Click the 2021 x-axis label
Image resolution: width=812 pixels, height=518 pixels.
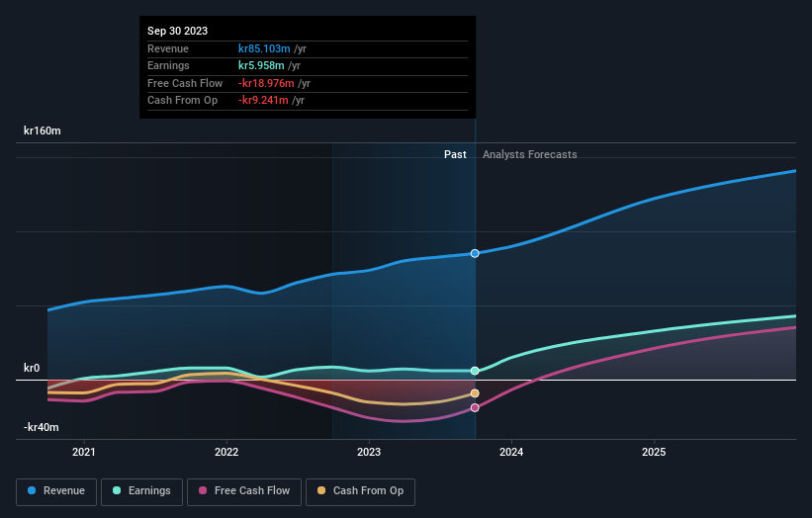[84, 452]
